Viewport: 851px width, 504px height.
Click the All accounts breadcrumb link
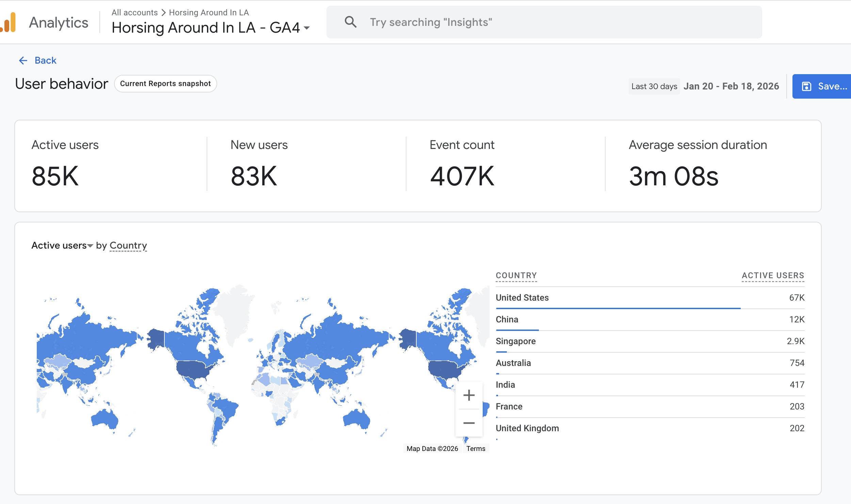[x=134, y=13]
